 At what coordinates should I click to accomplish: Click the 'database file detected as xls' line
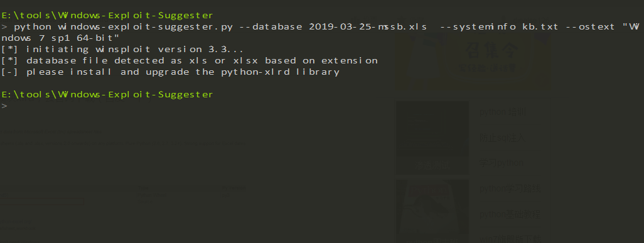point(190,61)
